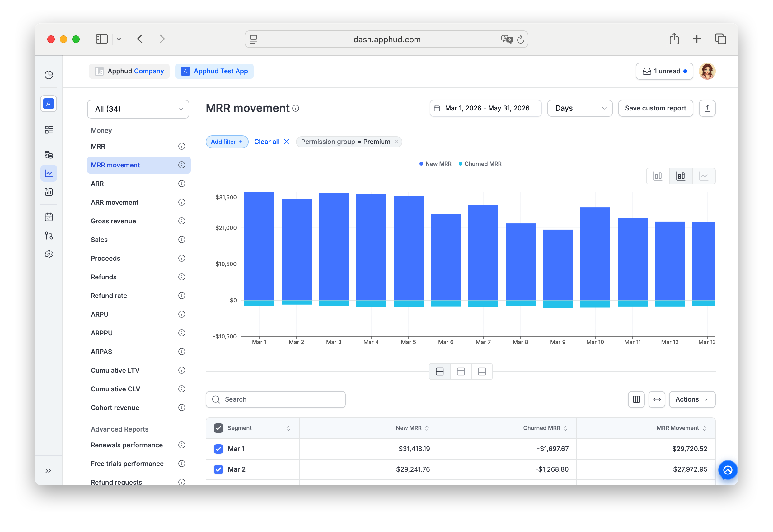
Task: Toggle the fit column width arrows icon
Action: [x=657, y=399]
